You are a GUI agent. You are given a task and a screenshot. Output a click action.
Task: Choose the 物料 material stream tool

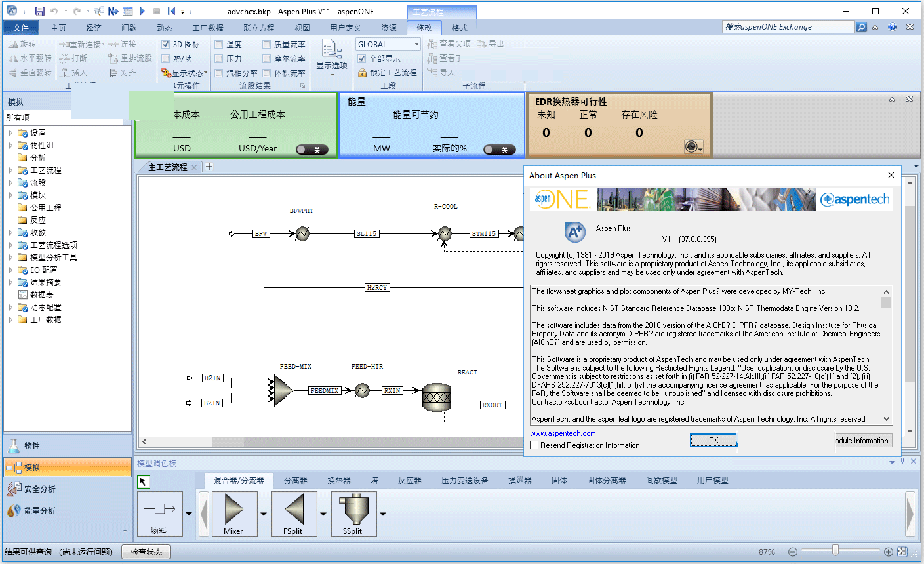(x=159, y=514)
